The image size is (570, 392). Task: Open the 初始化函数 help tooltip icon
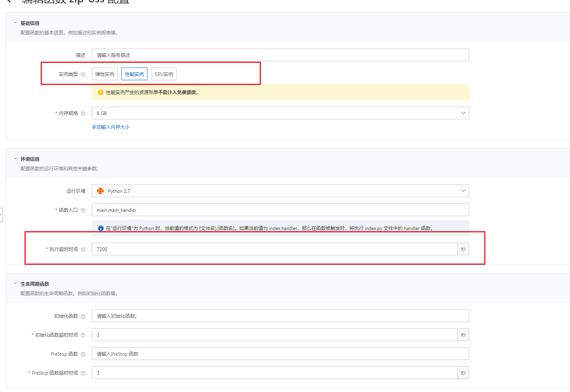(83, 316)
